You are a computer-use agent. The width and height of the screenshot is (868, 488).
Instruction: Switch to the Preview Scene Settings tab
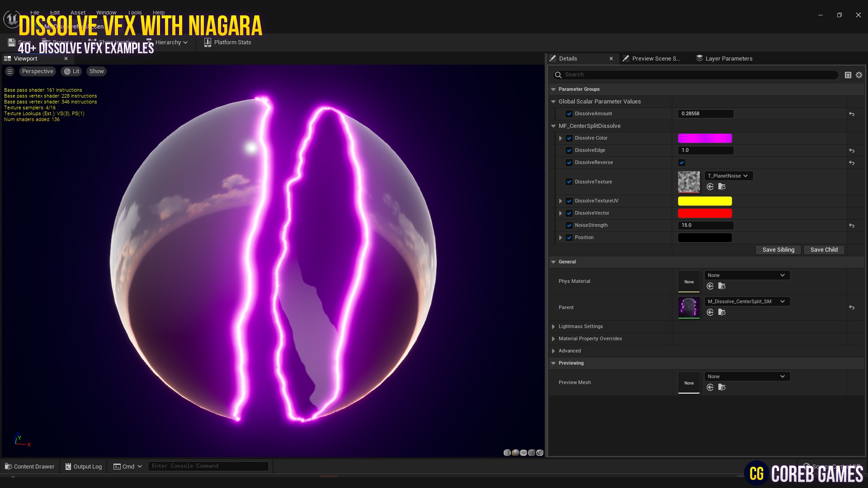pyautogui.click(x=651, y=59)
